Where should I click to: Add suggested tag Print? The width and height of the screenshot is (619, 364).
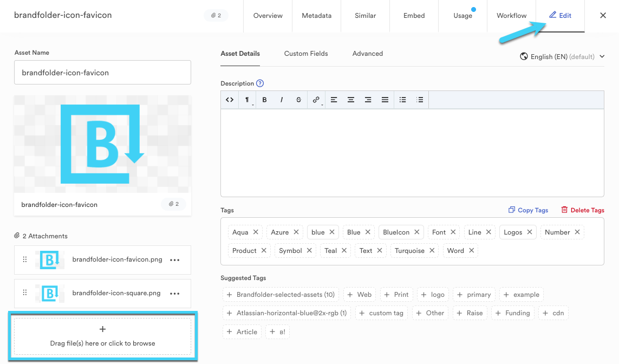point(396,295)
